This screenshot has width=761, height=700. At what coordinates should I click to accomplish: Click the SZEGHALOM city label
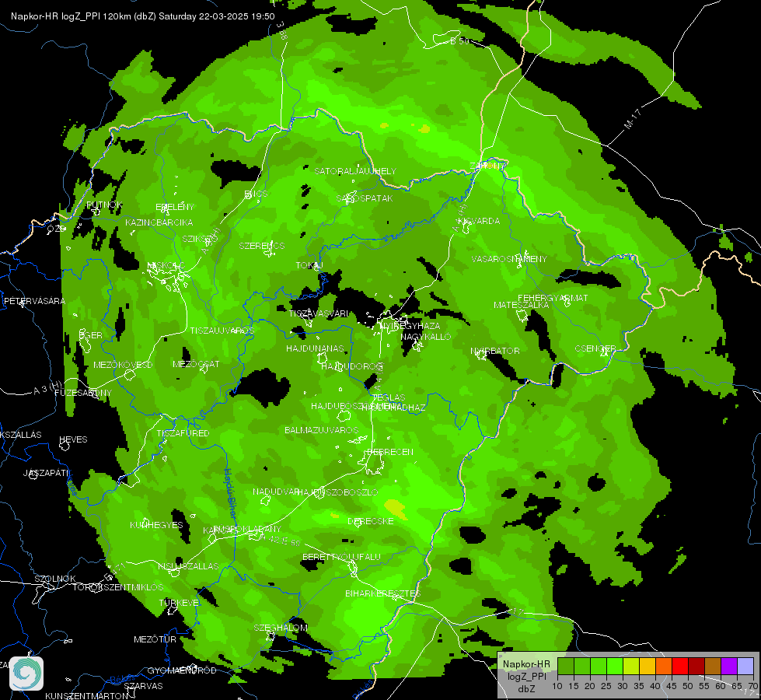pos(281,628)
